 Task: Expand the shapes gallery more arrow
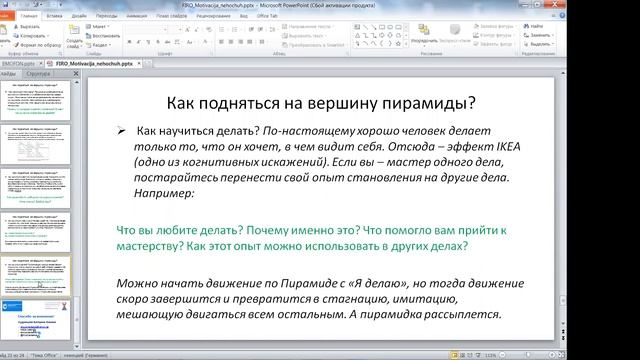[406, 44]
